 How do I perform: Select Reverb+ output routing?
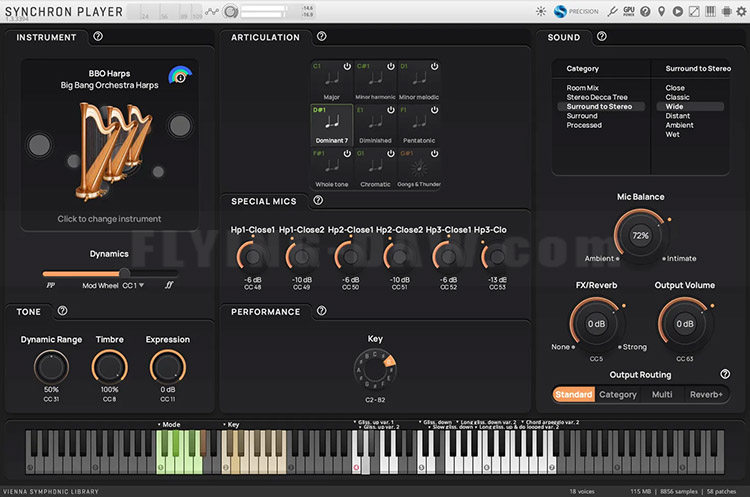706,395
